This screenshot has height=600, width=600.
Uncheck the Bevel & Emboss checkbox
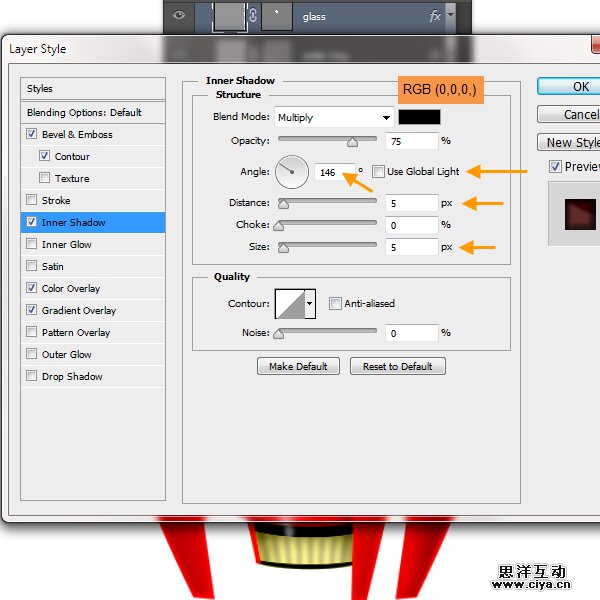32,135
